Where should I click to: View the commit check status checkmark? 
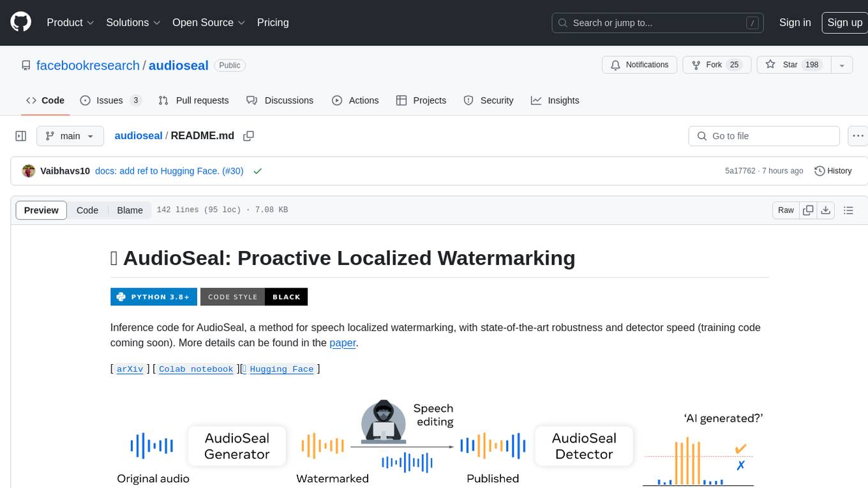(x=257, y=171)
